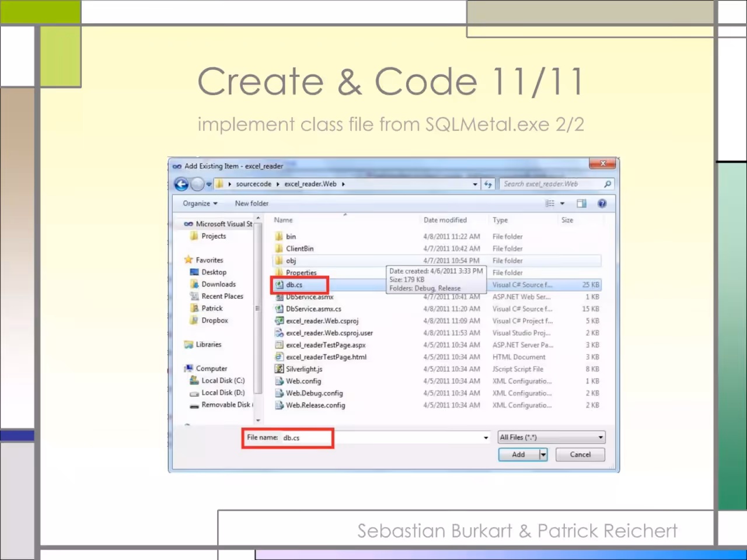Create a New folder
This screenshot has width=747, height=560.
(252, 204)
